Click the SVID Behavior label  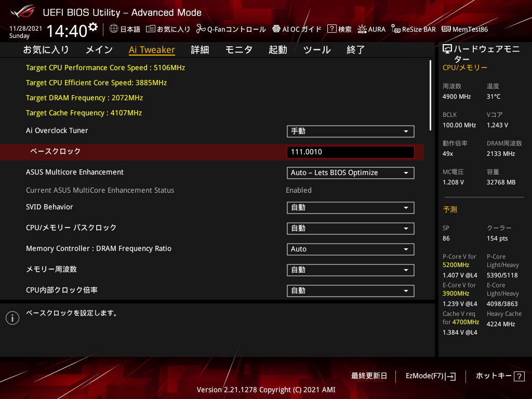pyautogui.click(x=49, y=207)
